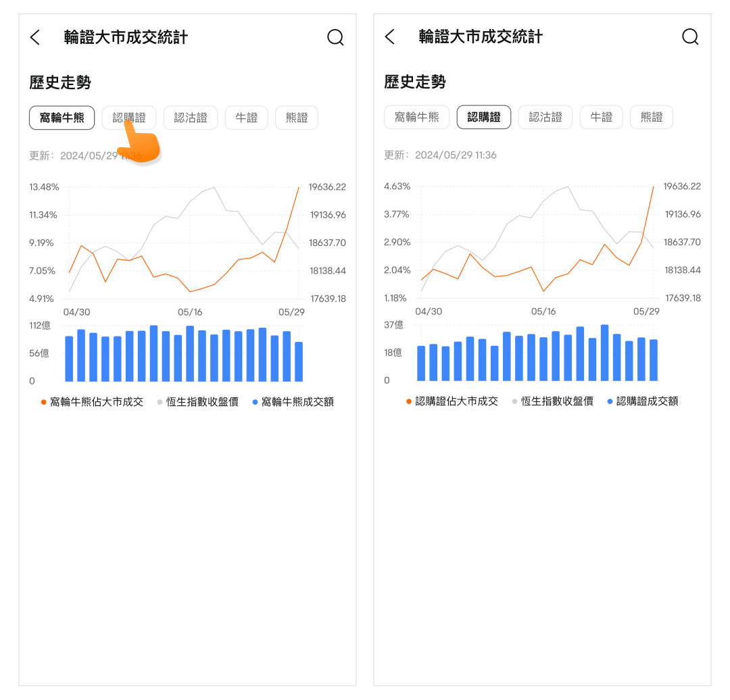Tap the back arrow on the right screen
The width and height of the screenshot is (730, 700).
389,36
